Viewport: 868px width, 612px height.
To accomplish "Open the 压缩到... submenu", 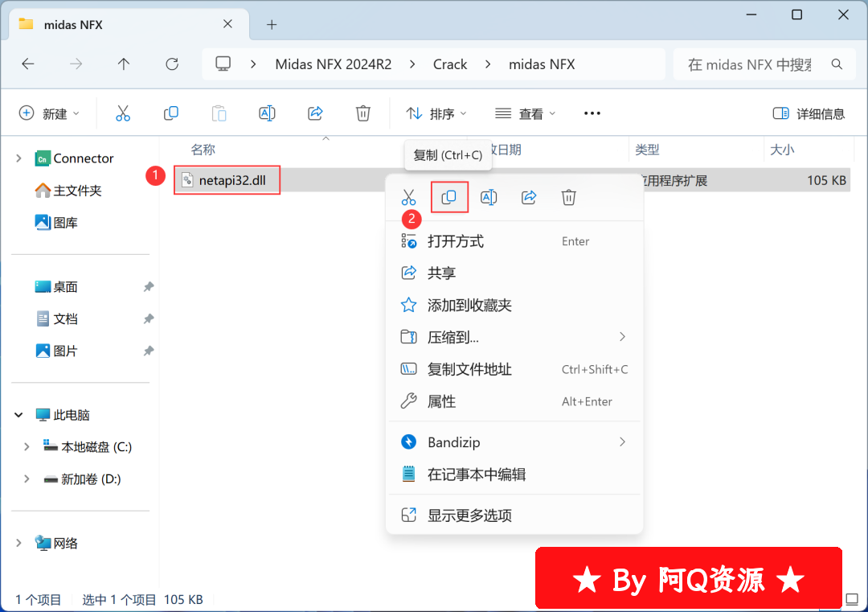I will [x=514, y=337].
